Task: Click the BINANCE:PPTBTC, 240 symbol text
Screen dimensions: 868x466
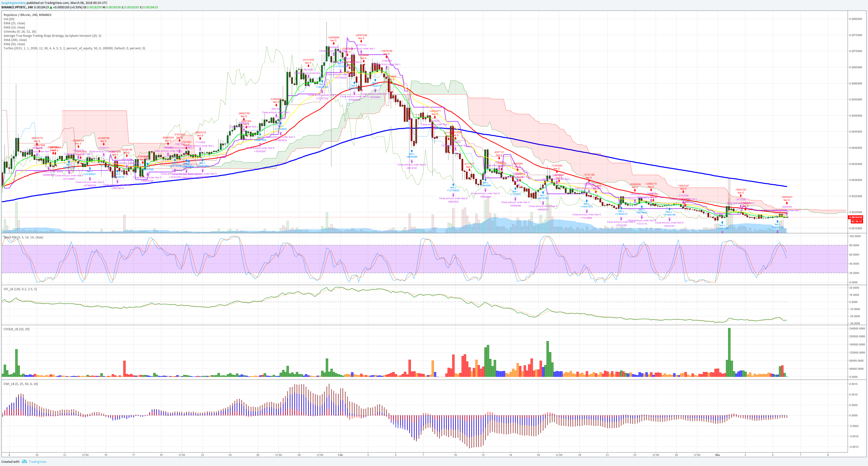Action: tap(17, 7)
